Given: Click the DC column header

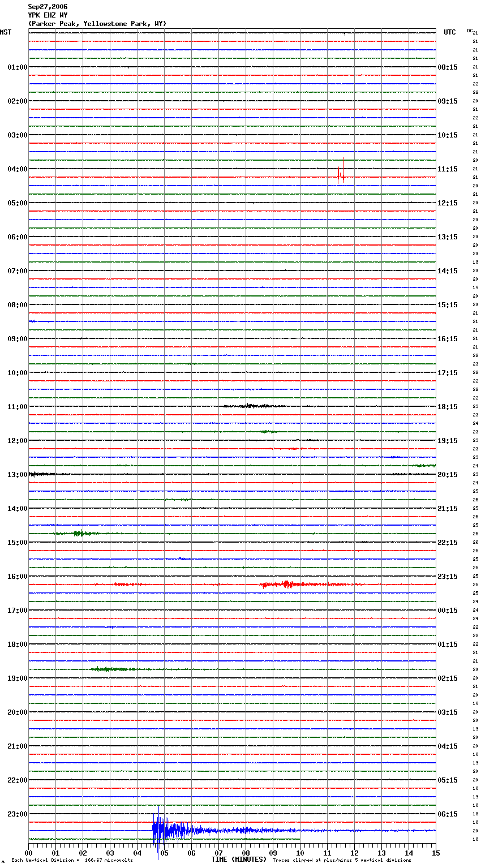Looking at the screenshot, I should click(470, 31).
